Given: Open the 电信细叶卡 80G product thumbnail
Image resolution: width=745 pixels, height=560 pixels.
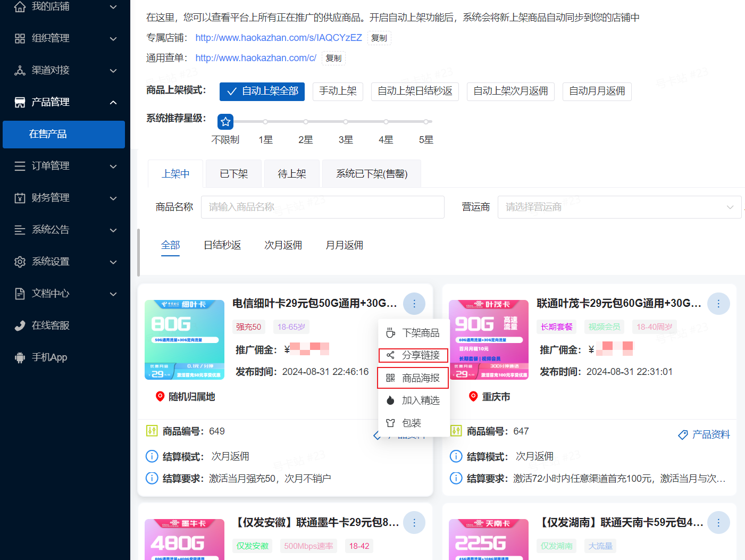Looking at the screenshot, I should pos(185,340).
